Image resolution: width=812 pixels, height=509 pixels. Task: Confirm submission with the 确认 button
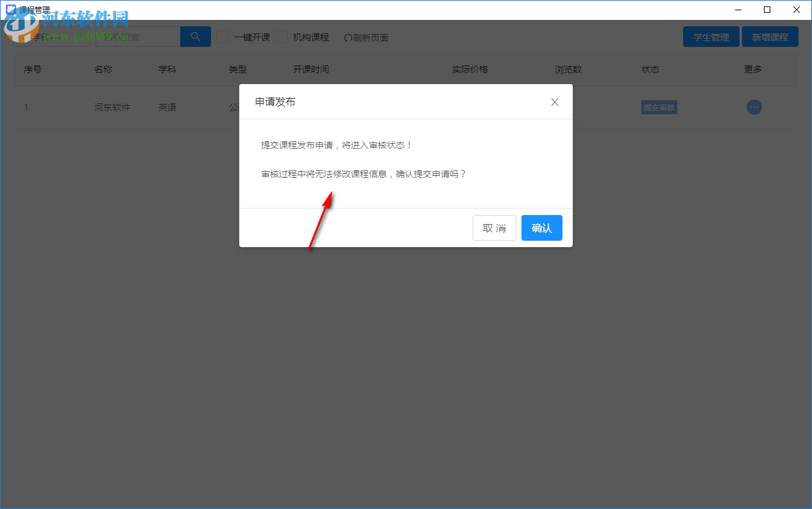(x=541, y=228)
